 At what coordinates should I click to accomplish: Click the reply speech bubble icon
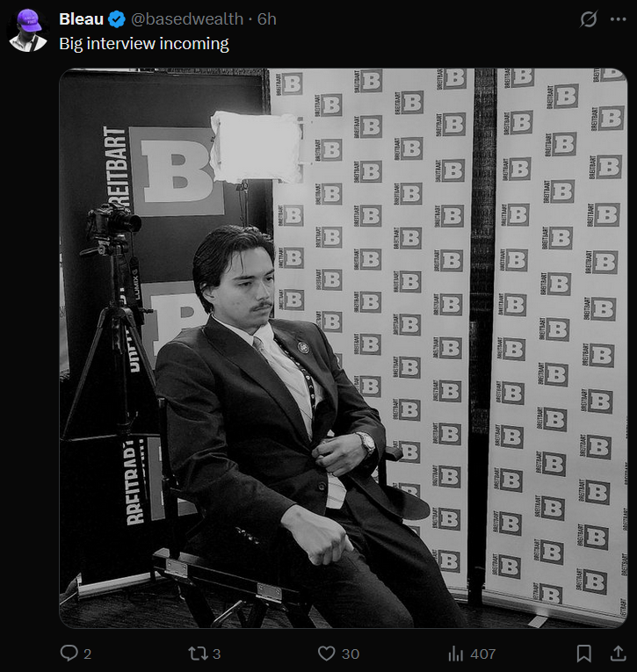pyautogui.click(x=69, y=654)
